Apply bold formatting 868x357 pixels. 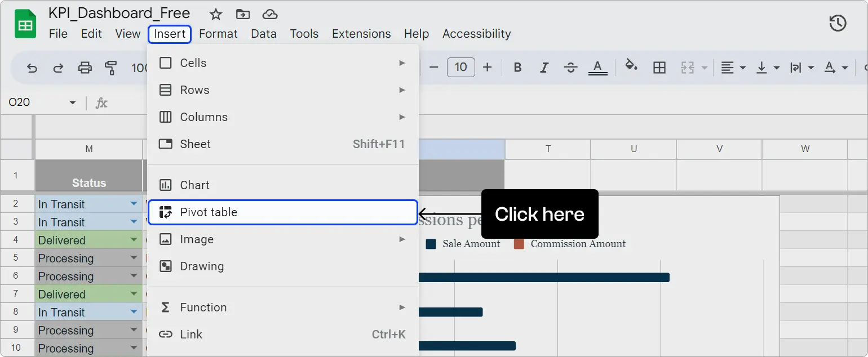(517, 68)
